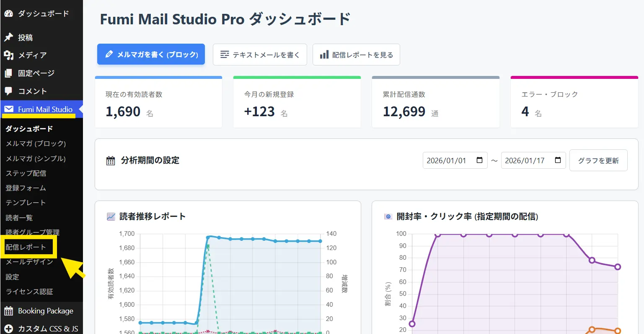Open 配信レポート in the sidebar submenu
Viewport: 644px width, 334px height.
click(26, 247)
